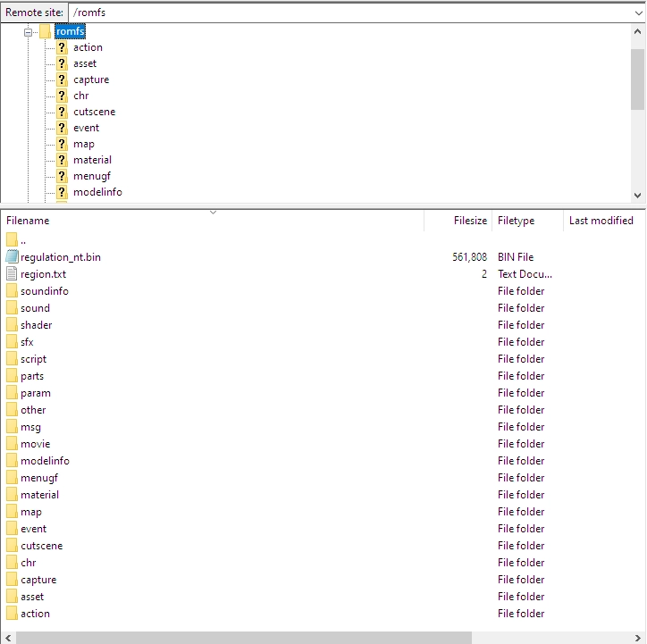Select the chr folder in tree

point(80,96)
